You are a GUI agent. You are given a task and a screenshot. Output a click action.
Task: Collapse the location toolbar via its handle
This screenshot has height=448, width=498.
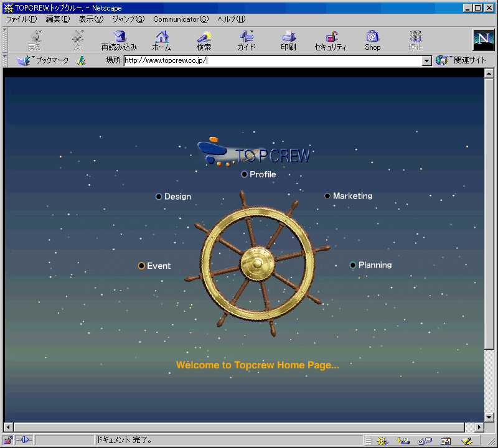click(5, 60)
